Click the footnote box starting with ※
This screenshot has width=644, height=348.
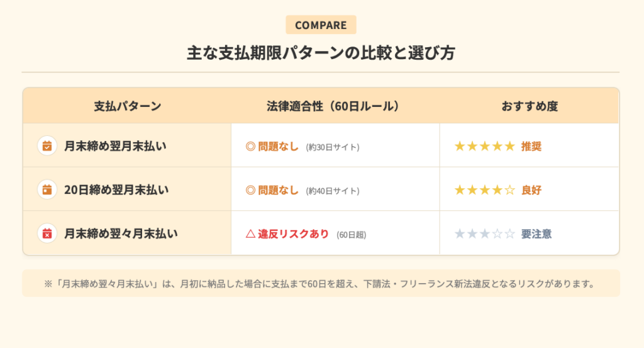tap(321, 283)
